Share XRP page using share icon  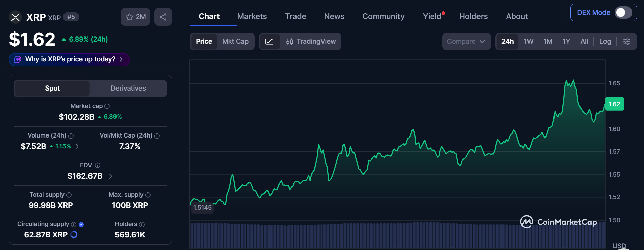pyautogui.click(x=163, y=17)
